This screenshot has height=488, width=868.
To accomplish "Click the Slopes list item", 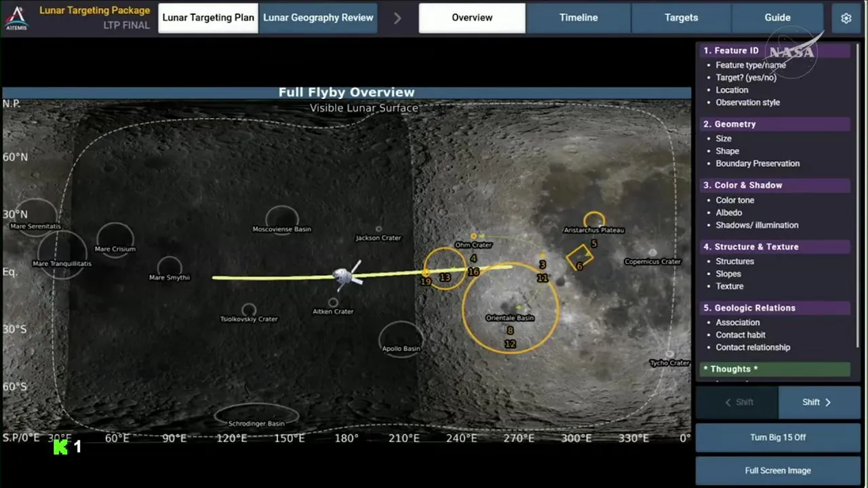I will [728, 274].
